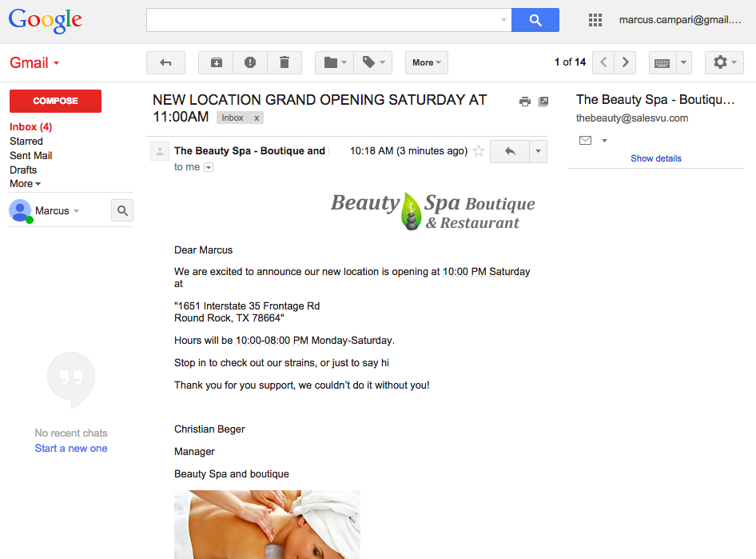
Task: Delete email with trash icon
Action: (284, 62)
